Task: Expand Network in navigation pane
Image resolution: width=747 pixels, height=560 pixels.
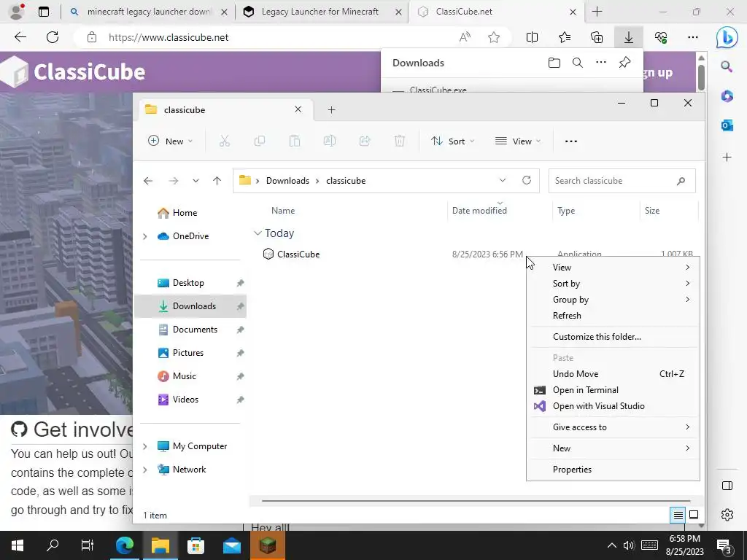Action: 145,470
